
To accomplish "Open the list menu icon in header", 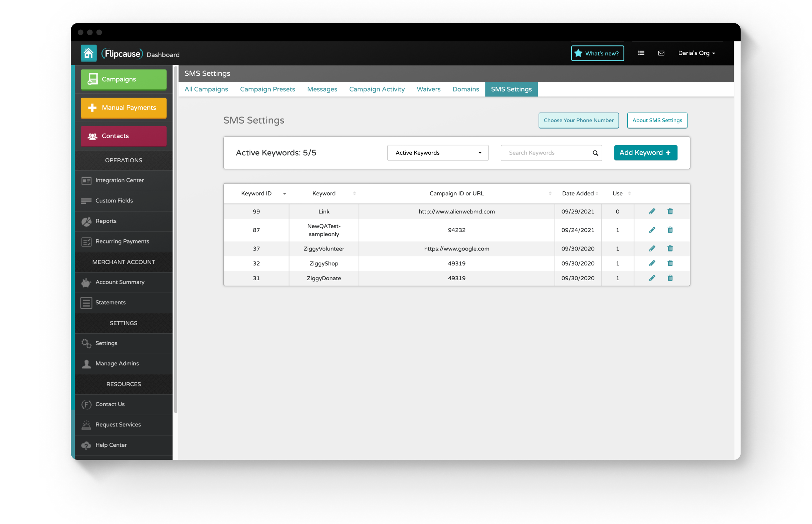I will pos(641,53).
